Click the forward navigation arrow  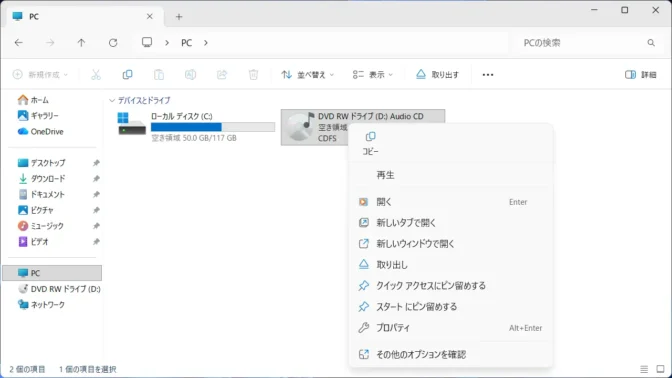[x=50, y=42]
